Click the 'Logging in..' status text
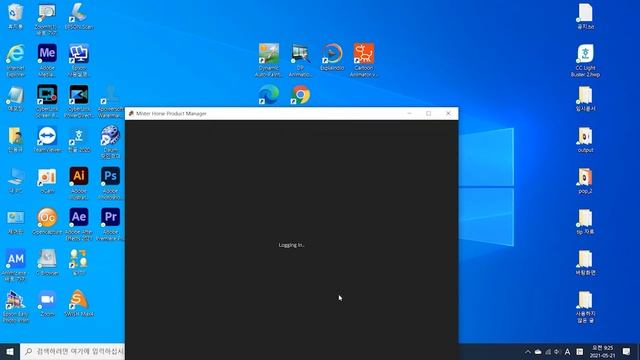Image resolution: width=640 pixels, height=360 pixels. pyautogui.click(x=291, y=245)
